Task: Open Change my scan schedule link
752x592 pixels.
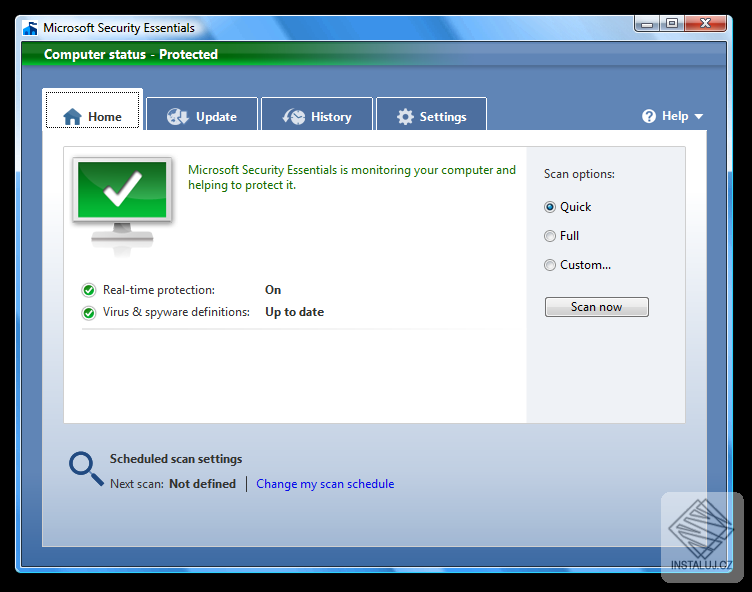Action: pos(325,484)
